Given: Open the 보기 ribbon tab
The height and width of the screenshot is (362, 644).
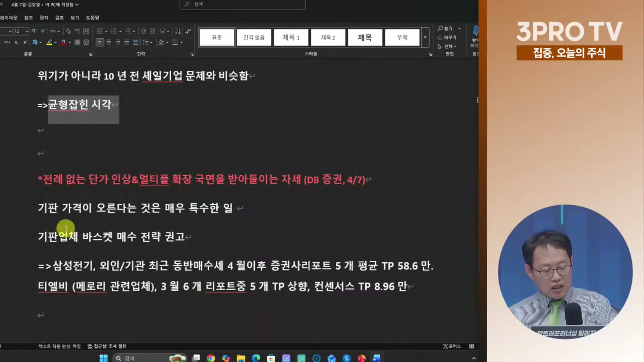Looking at the screenshot, I should [x=75, y=18].
